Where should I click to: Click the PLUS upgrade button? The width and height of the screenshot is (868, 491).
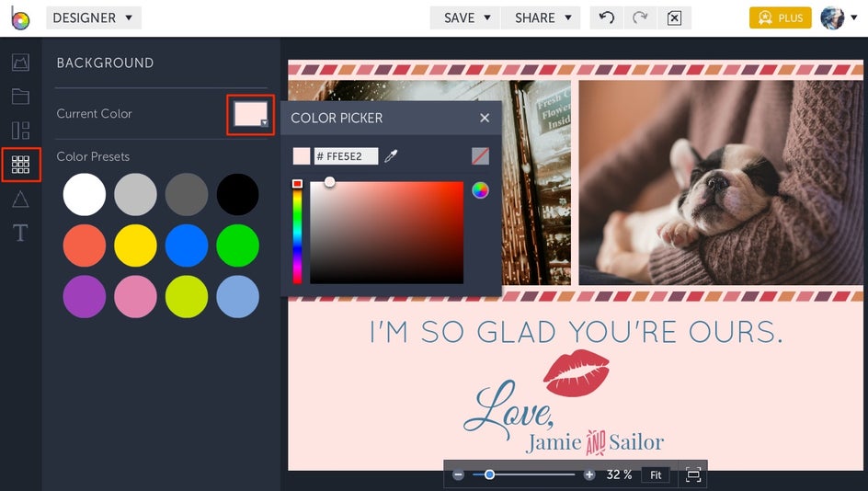click(780, 17)
